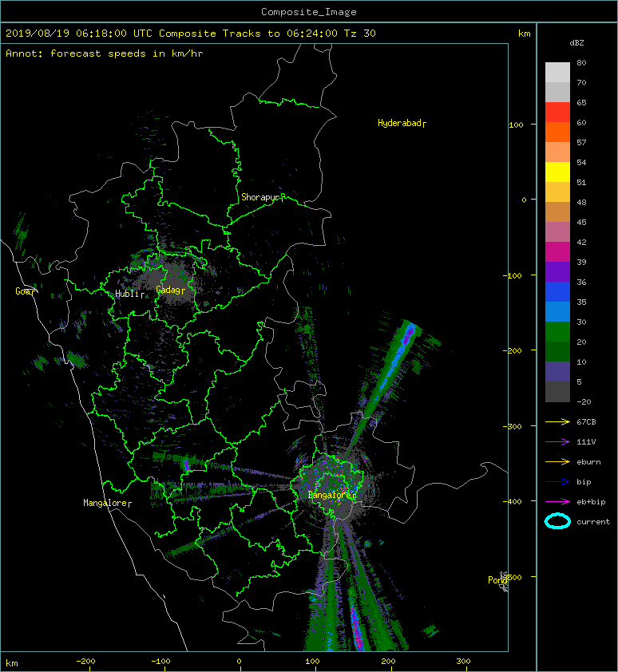
Task: Click the light orange 57 dBZ color swatch
Action: [x=557, y=152]
